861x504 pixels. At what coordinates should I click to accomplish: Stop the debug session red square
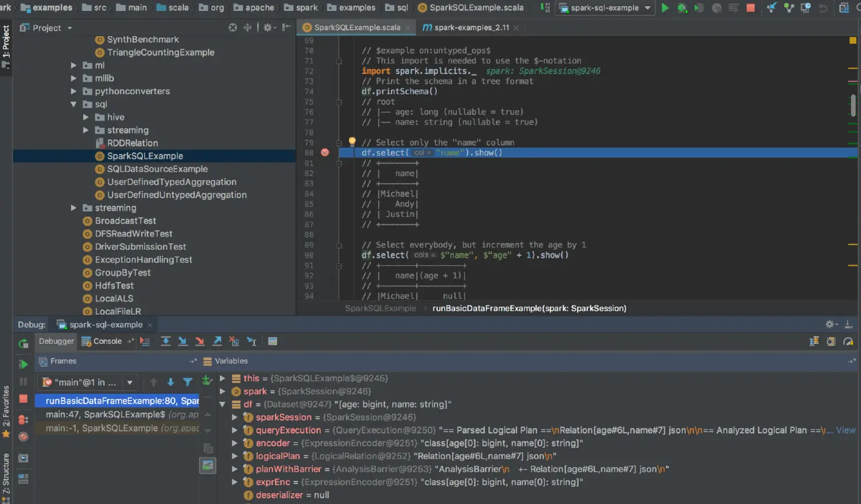tap(23, 399)
